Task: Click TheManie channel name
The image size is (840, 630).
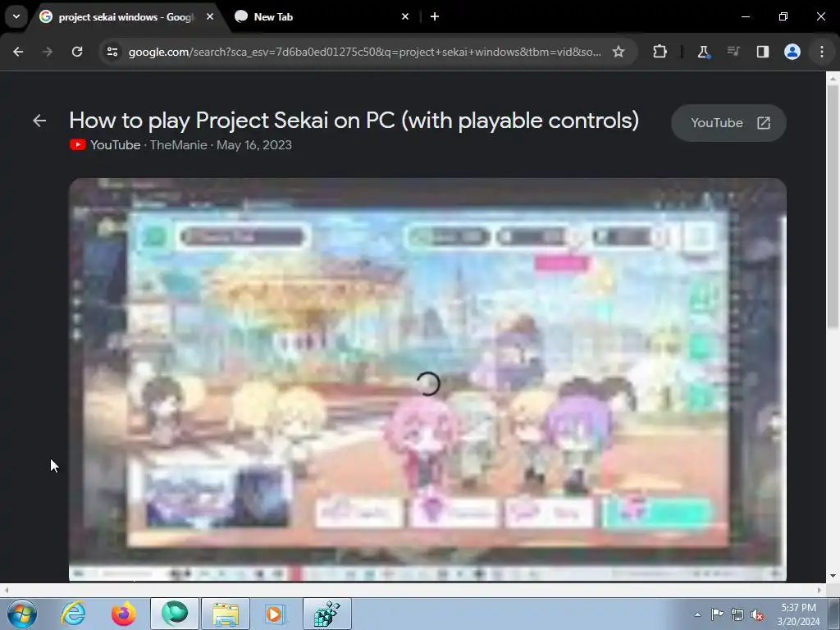Action: (x=178, y=144)
